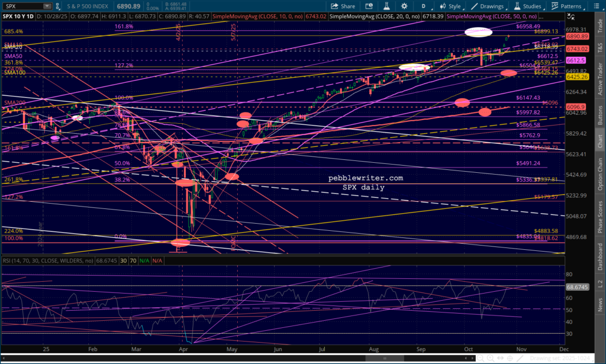606x364 pixels.
Task: Switch to the T&S sidebar tab
Action: 600,47
